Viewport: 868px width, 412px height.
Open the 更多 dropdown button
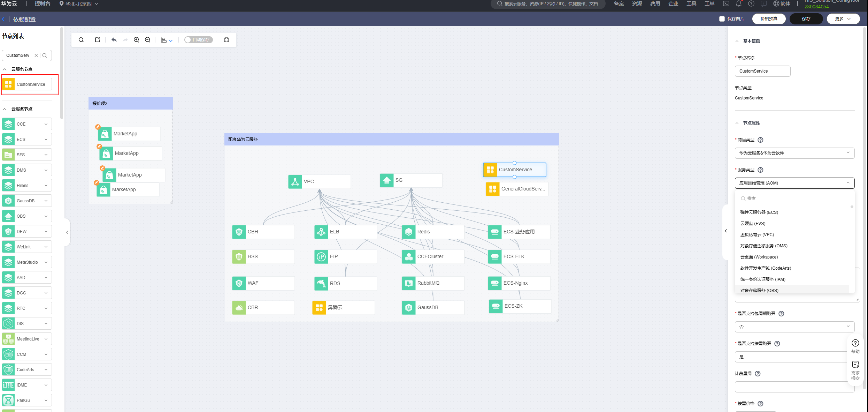pyautogui.click(x=843, y=19)
